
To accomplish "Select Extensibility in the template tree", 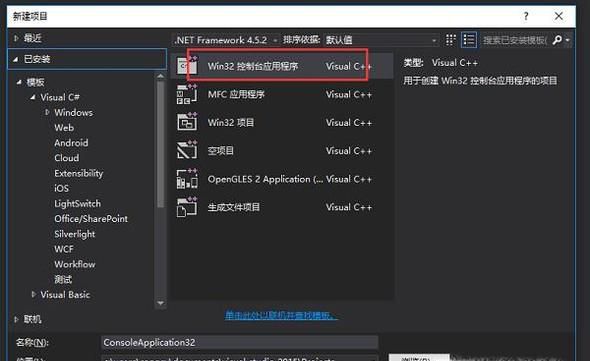I will [x=78, y=173].
